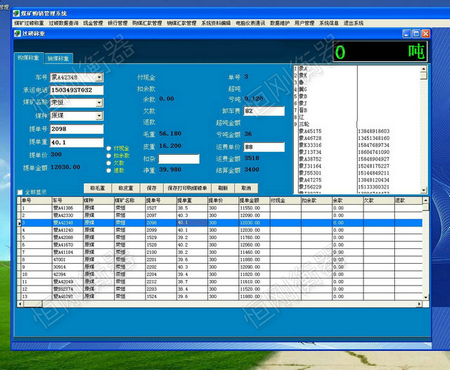450x370 pixels.
Task: Open the 现金管理 menu item
Action: [x=93, y=23]
